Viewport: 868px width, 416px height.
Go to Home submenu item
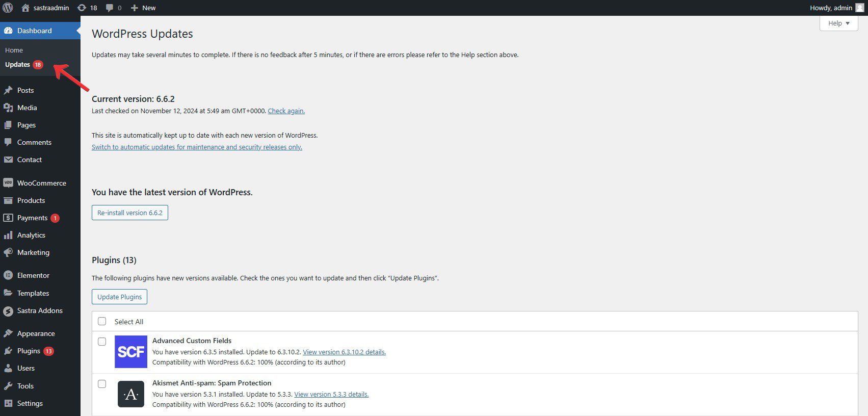[x=14, y=50]
